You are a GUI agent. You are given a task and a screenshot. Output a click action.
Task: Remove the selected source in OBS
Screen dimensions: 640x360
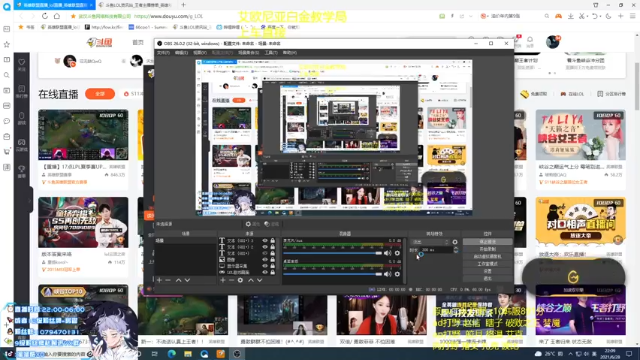[231, 280]
